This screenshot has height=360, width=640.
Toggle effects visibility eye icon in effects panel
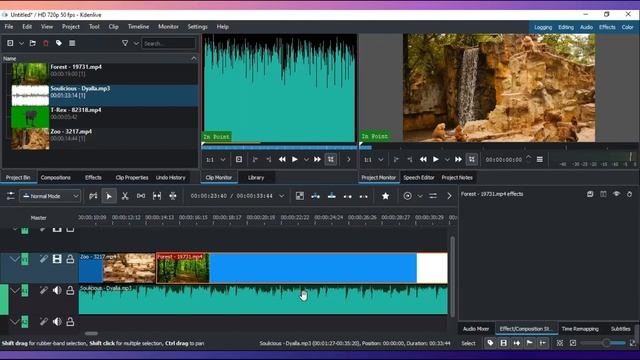pyautogui.click(x=616, y=194)
